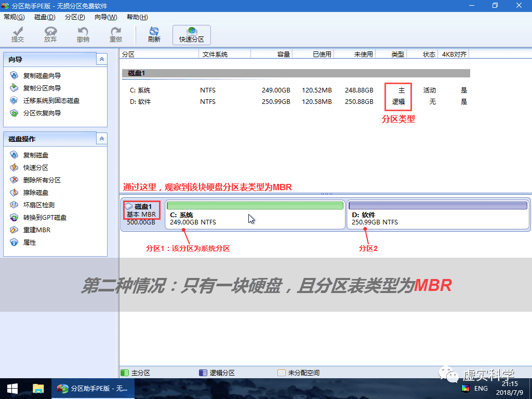
Task: Click 删除所有分区 operation
Action: 35,180
